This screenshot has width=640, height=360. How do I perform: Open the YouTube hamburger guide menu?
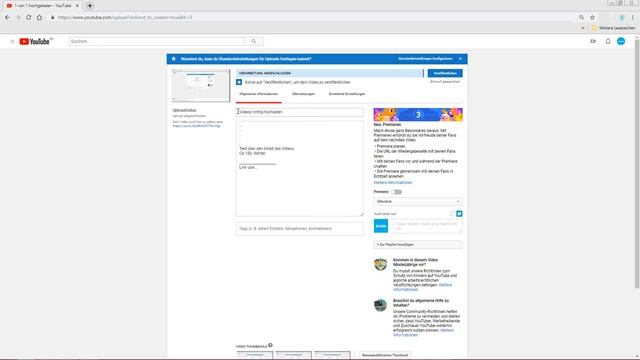(x=12, y=42)
